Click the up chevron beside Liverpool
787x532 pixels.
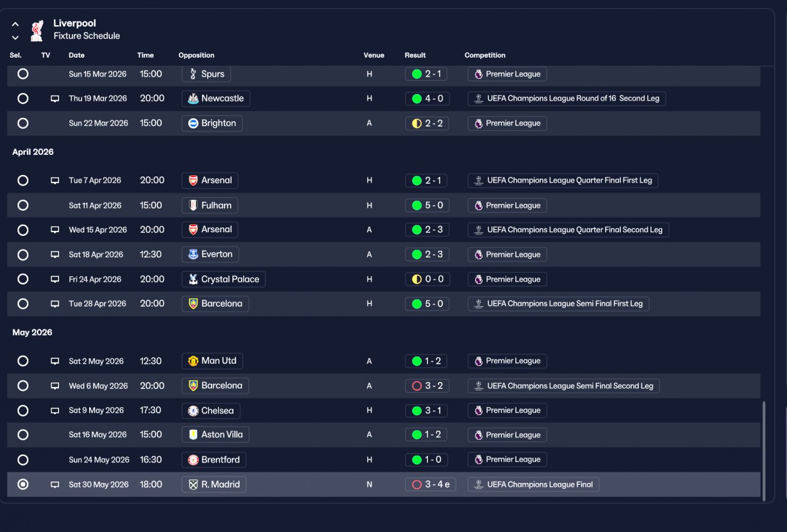[x=15, y=25]
